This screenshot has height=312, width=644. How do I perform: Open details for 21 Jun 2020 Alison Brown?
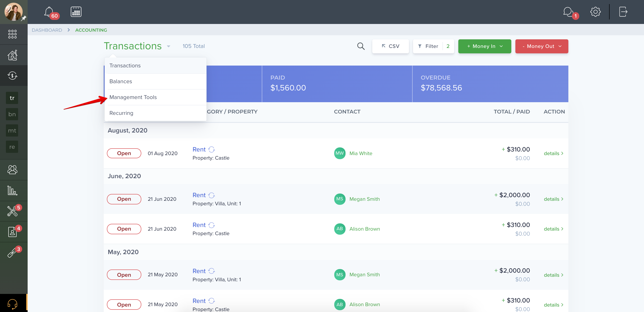tap(553, 229)
